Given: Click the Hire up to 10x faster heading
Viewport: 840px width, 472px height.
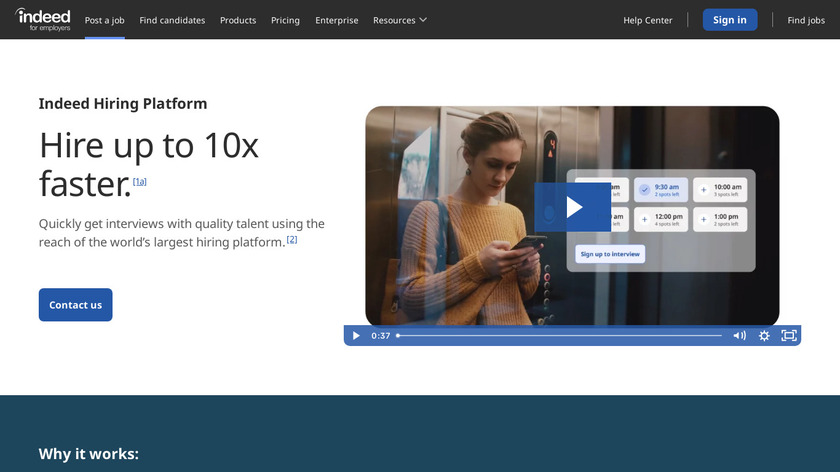Looking at the screenshot, I should 149,164.
